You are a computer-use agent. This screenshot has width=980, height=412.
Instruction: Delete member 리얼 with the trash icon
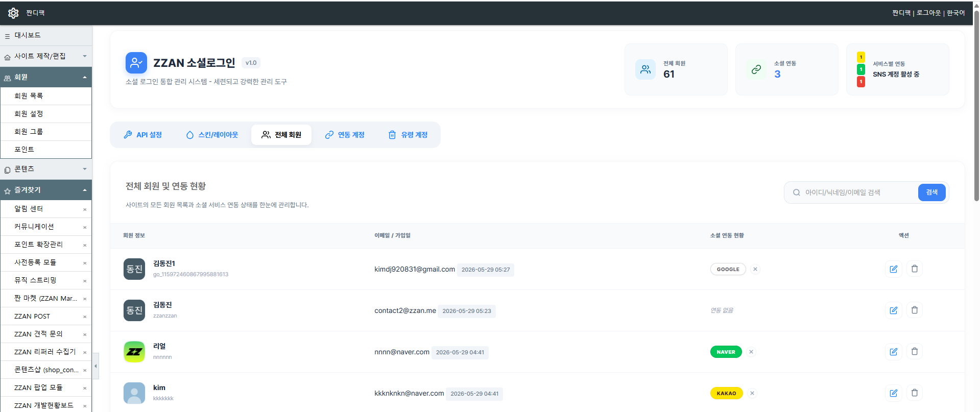[x=915, y=352]
